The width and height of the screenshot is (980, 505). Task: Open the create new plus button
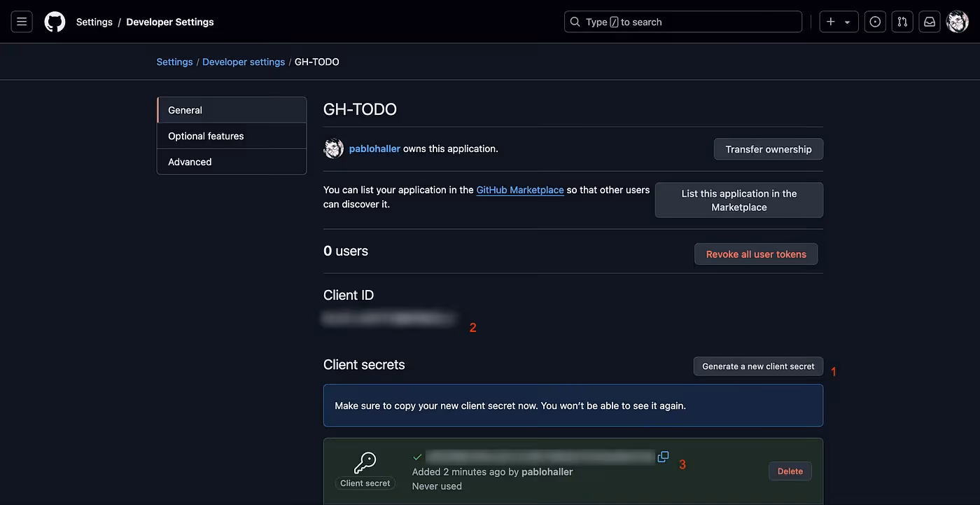pyautogui.click(x=831, y=22)
